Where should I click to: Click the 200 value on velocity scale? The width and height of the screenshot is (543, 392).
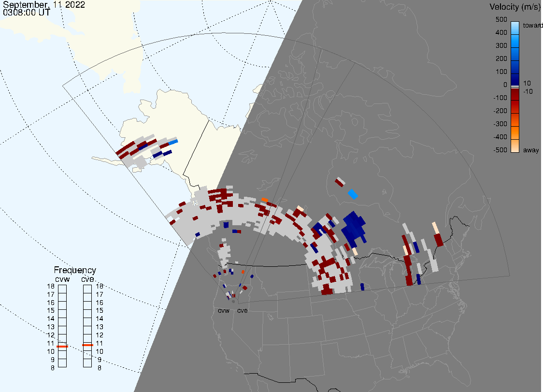pos(501,58)
